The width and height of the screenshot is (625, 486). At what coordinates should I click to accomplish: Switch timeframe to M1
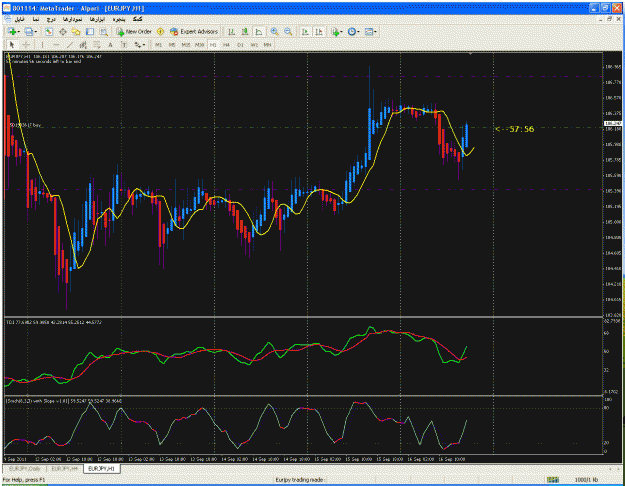click(x=159, y=45)
